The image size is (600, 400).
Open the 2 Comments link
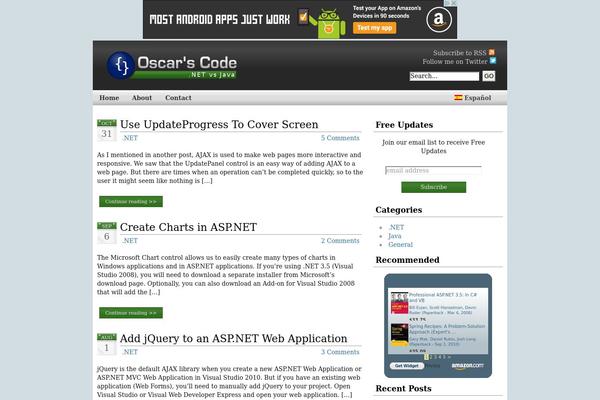(340, 240)
